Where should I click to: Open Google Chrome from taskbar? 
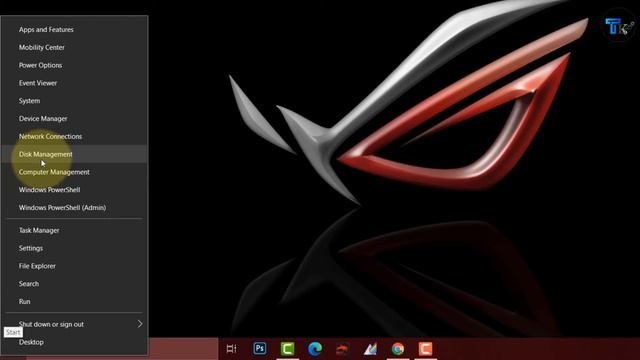(x=398, y=349)
